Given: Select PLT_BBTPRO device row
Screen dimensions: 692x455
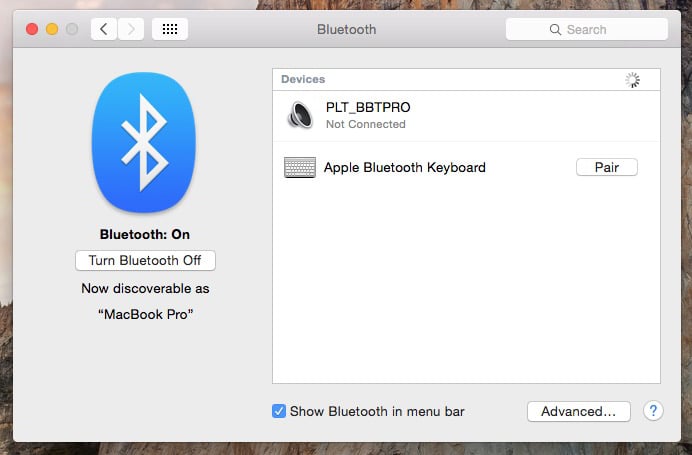Looking at the screenshot, I should pyautogui.click(x=466, y=116).
